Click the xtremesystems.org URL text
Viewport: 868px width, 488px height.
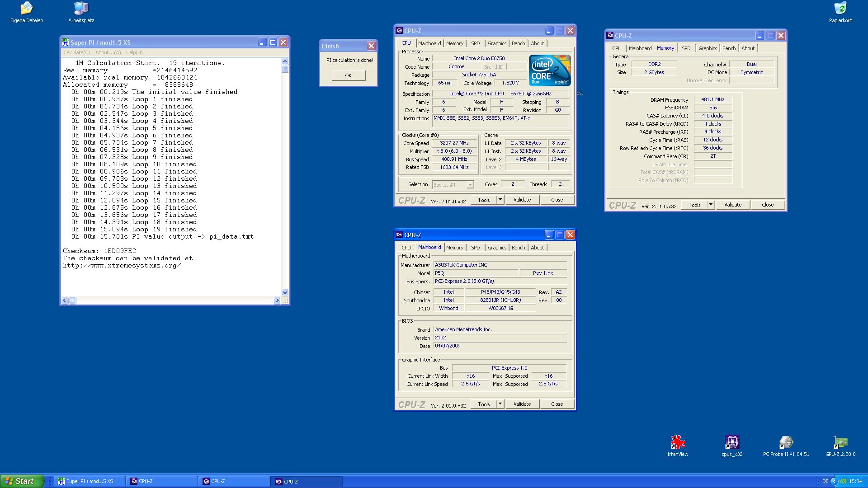tap(122, 266)
